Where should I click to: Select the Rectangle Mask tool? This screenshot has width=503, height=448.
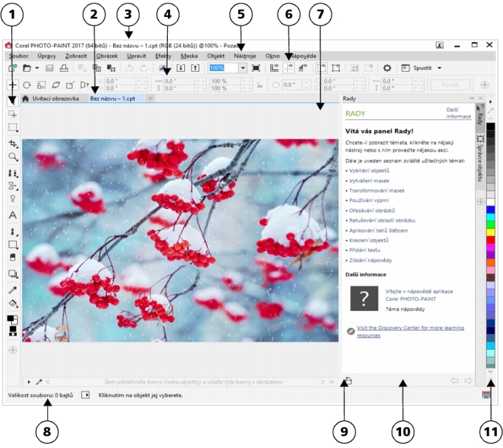(13, 128)
